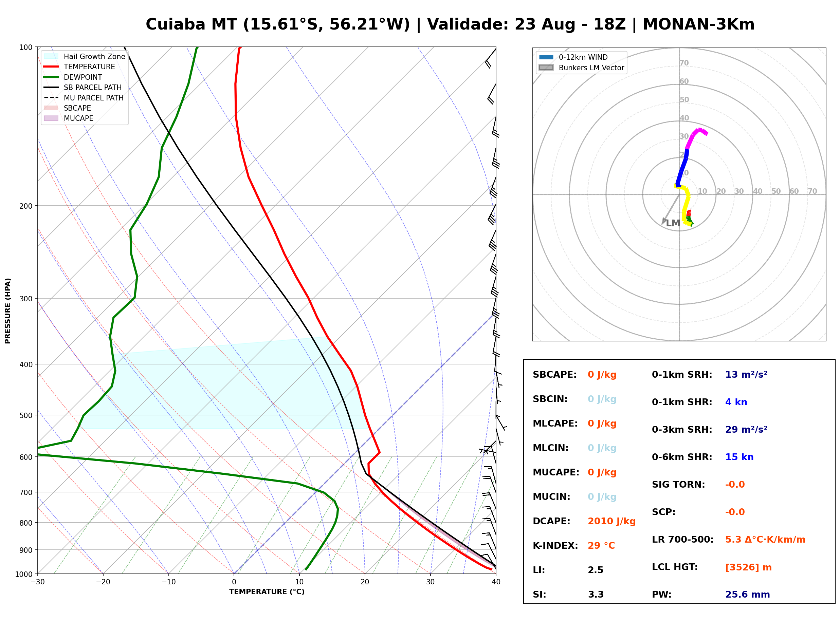This screenshot has height=621, width=840.
Task: Click the MUCAPE purple legend swatch
Action: point(51,118)
